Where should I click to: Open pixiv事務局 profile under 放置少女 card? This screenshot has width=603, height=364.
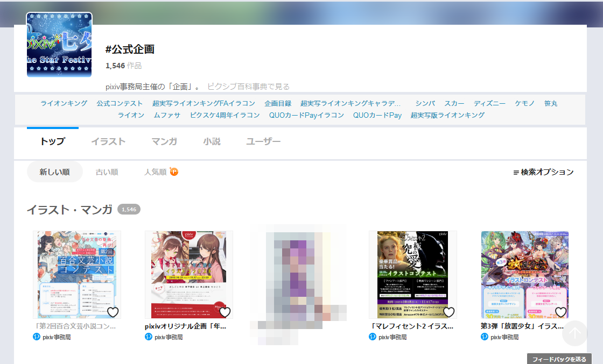pyautogui.click(x=504, y=337)
